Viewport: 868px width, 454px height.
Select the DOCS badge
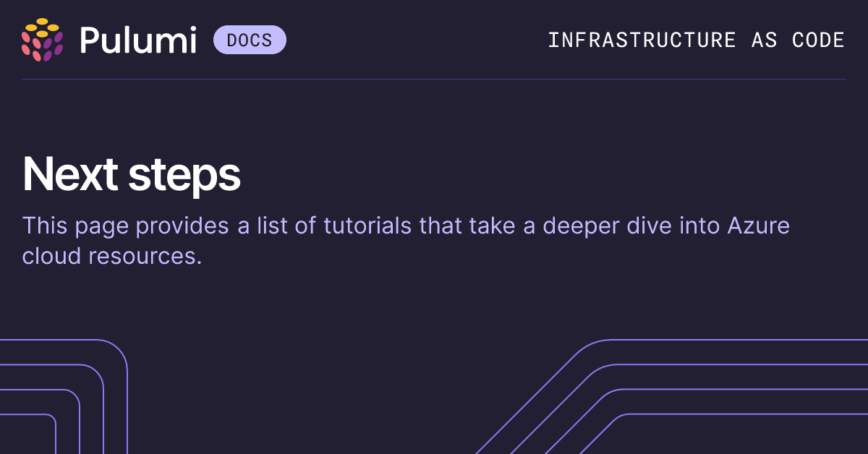250,40
